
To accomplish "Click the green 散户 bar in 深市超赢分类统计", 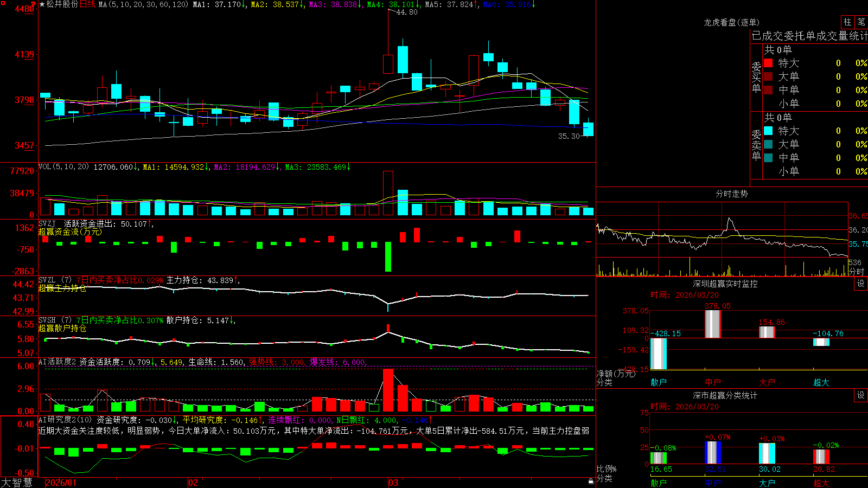I will pyautogui.click(x=659, y=458).
